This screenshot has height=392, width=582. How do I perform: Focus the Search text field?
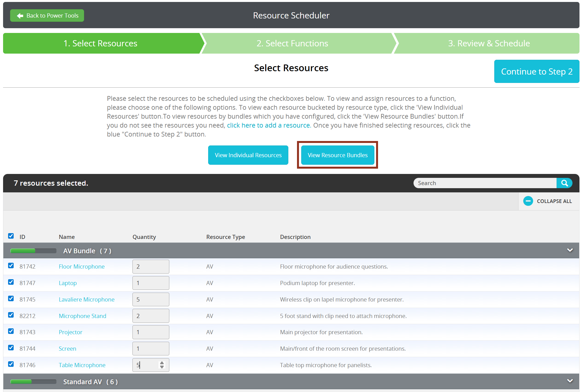(x=485, y=183)
